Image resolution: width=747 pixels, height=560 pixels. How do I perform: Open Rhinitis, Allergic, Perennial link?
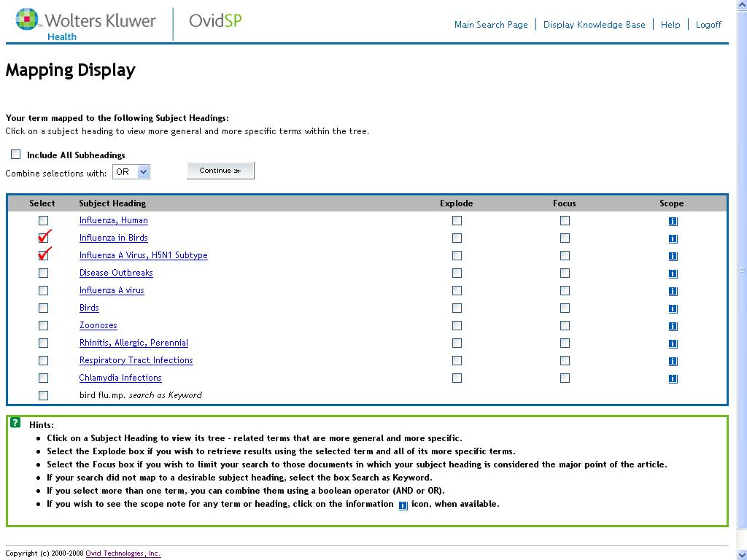(134, 343)
